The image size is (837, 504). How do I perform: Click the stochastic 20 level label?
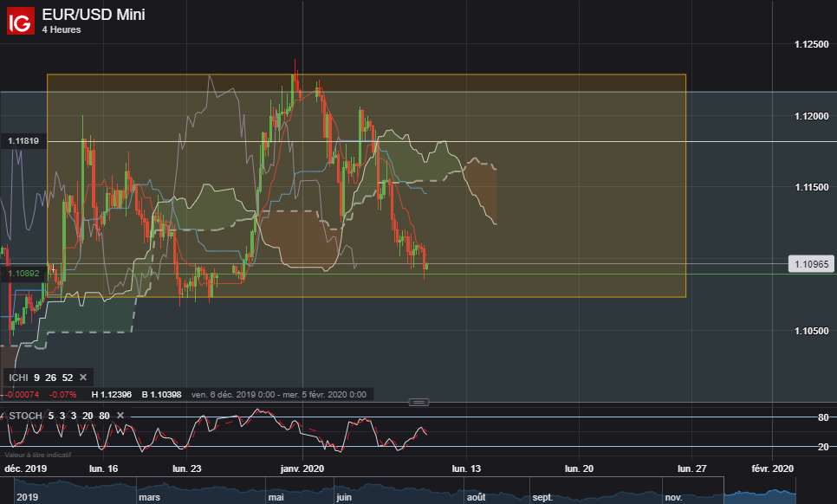[823, 447]
